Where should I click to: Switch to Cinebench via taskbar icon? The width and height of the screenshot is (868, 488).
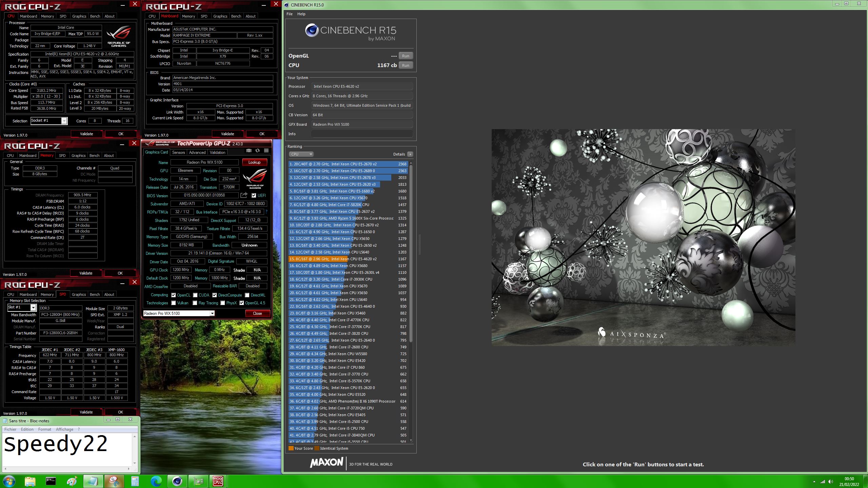coord(177,481)
